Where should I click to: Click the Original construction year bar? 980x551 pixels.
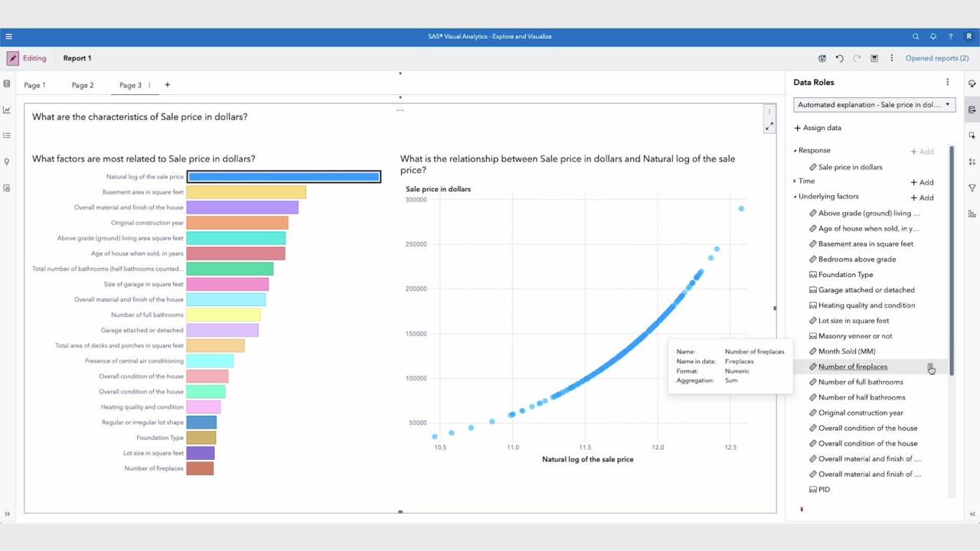click(x=237, y=223)
